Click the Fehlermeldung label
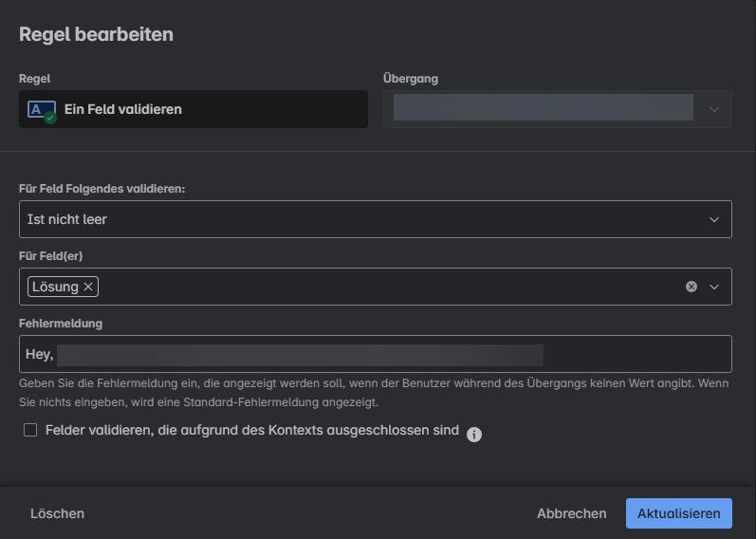Viewport: 756px width, 539px height. 61,324
